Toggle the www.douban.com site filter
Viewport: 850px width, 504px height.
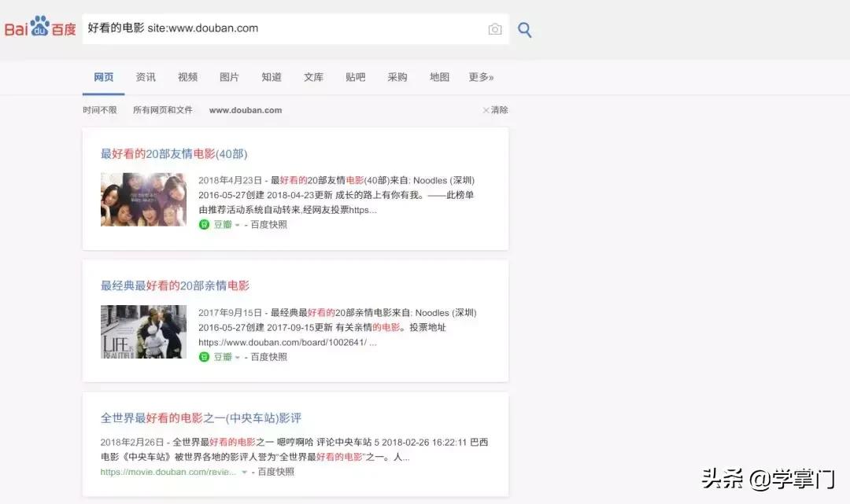(x=245, y=110)
